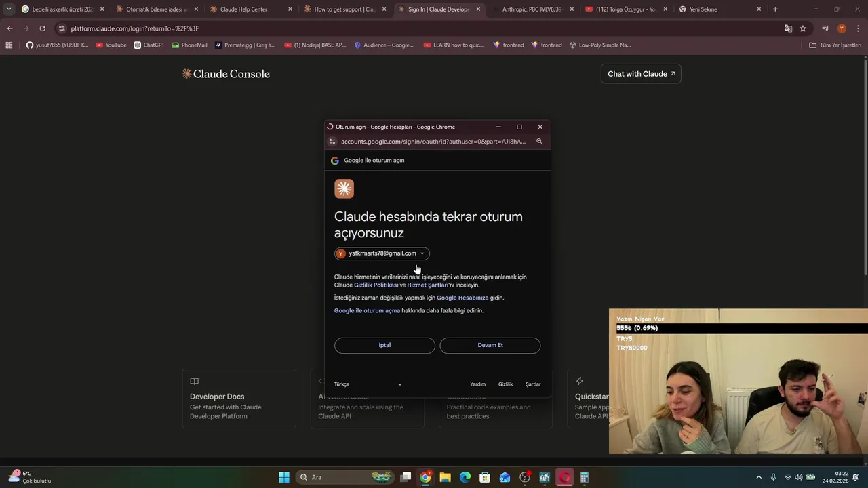Screen dimensions: 868x488
Task: Open Chrome three-dot menu
Action: [858, 28]
